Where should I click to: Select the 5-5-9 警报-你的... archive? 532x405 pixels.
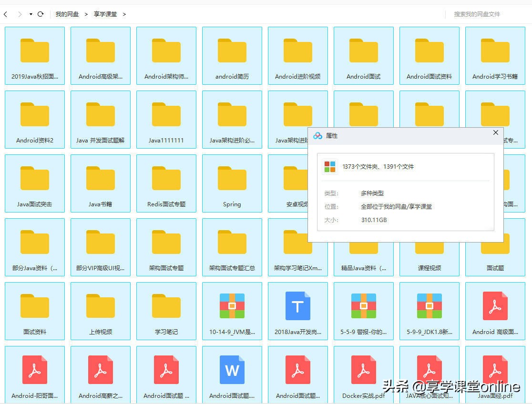364,311
